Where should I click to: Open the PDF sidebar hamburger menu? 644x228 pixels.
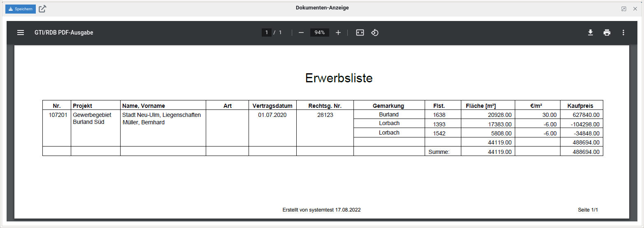pyautogui.click(x=21, y=33)
